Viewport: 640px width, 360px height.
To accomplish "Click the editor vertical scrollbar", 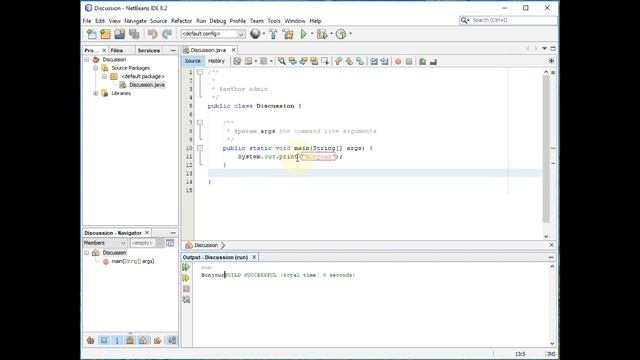I will pyautogui.click(x=546, y=149).
